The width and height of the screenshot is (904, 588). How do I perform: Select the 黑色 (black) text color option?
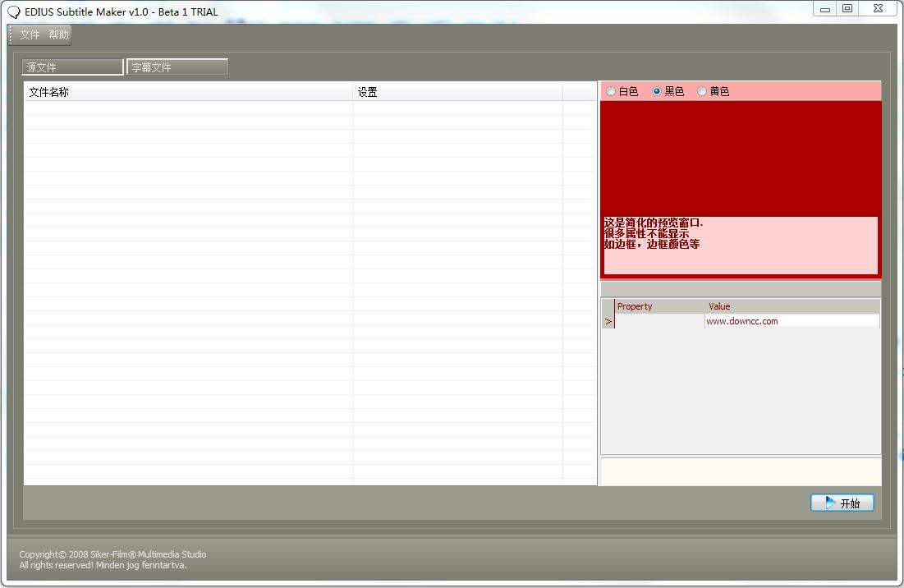[655, 90]
